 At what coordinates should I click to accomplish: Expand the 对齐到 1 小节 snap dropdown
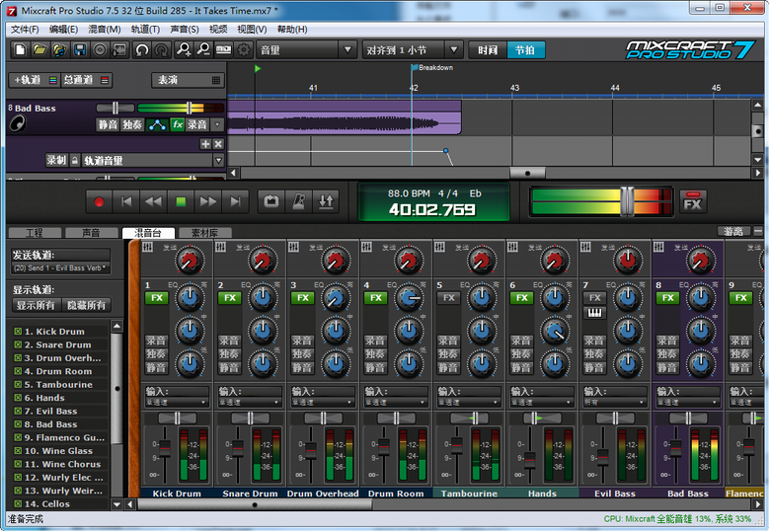[412, 49]
